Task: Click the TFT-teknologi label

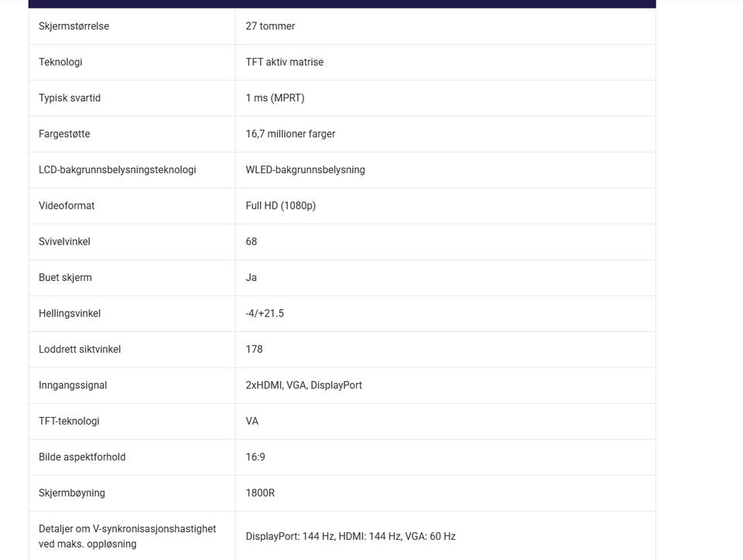Action: (69, 422)
